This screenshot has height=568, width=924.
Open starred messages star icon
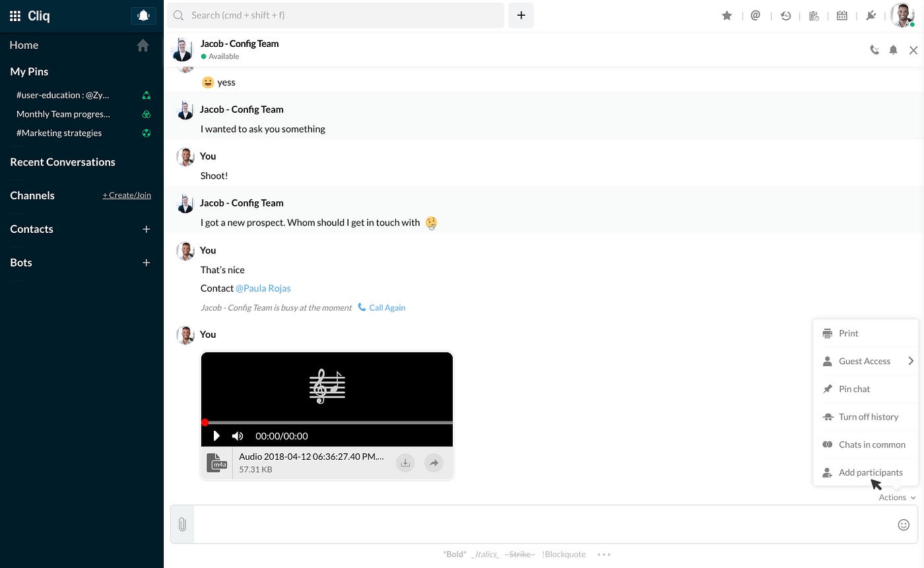tap(727, 15)
